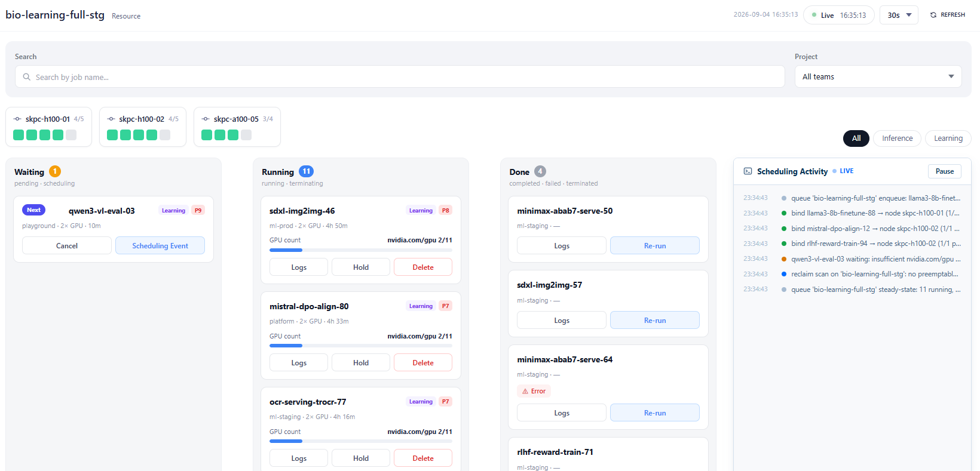Re-run the minimax-abab7-serve-50 job
980x471 pixels.
[655, 246]
